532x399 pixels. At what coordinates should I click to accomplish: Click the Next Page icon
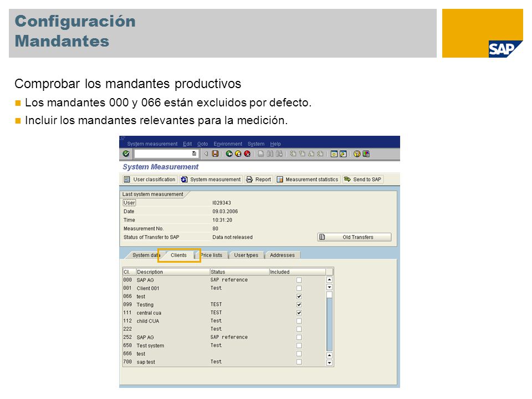(x=311, y=154)
